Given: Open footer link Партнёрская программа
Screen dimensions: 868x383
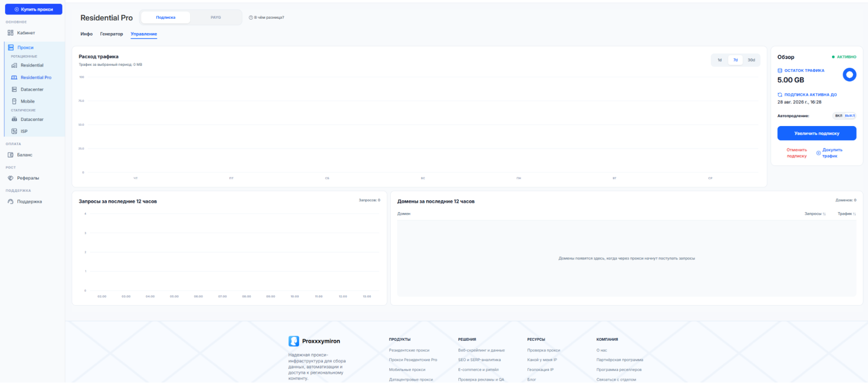Looking at the screenshot, I should pyautogui.click(x=620, y=360).
